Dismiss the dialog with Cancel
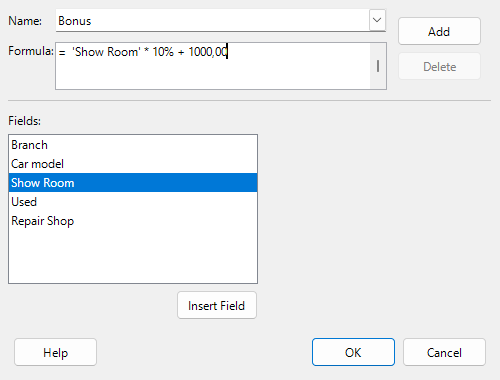500x380 pixels. (444, 352)
